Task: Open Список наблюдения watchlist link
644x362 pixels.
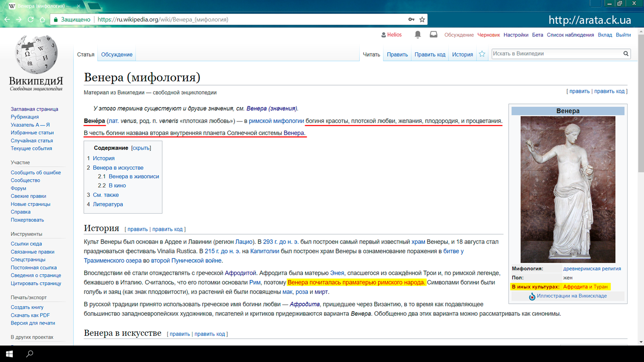Action: pyautogui.click(x=570, y=35)
